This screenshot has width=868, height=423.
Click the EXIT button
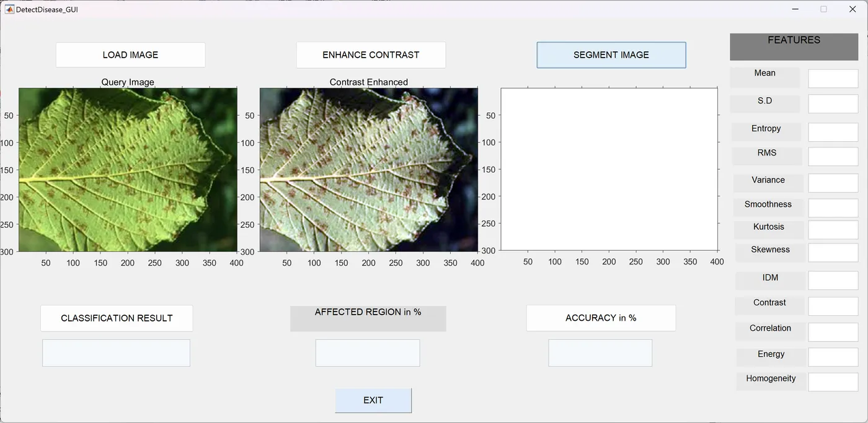pos(373,400)
